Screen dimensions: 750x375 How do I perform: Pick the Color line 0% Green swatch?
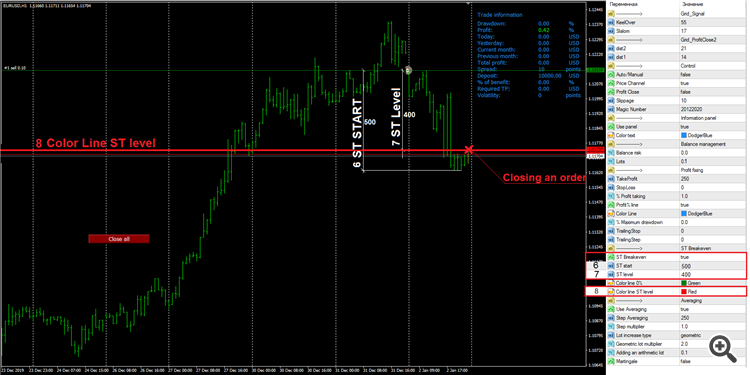pyautogui.click(x=683, y=283)
